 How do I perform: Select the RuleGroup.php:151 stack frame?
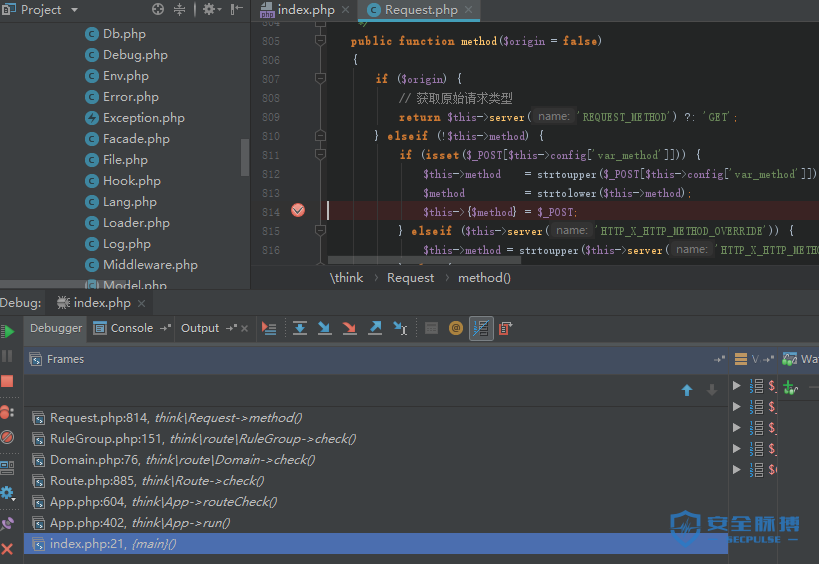click(x=376, y=439)
